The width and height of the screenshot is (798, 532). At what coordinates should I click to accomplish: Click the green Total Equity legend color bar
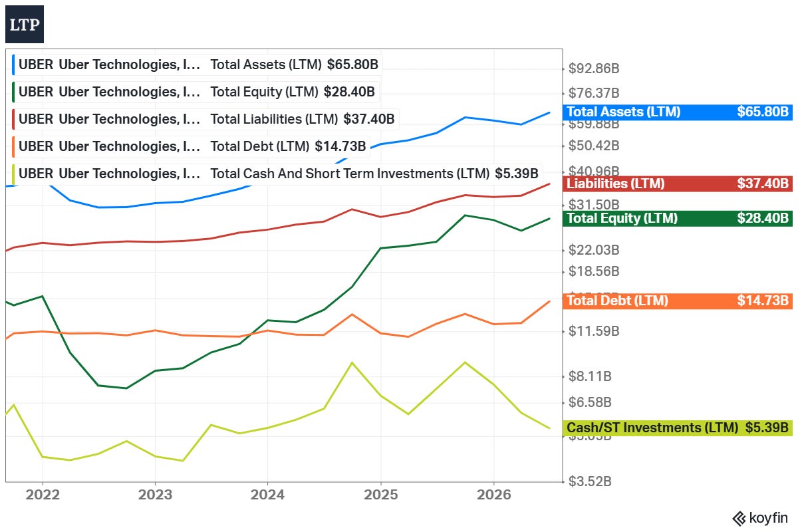pyautogui.click(x=13, y=92)
